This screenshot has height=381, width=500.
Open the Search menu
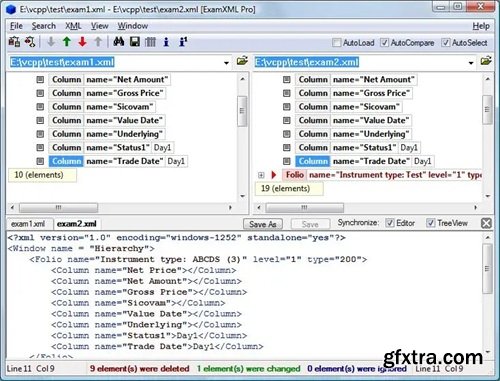(44, 26)
